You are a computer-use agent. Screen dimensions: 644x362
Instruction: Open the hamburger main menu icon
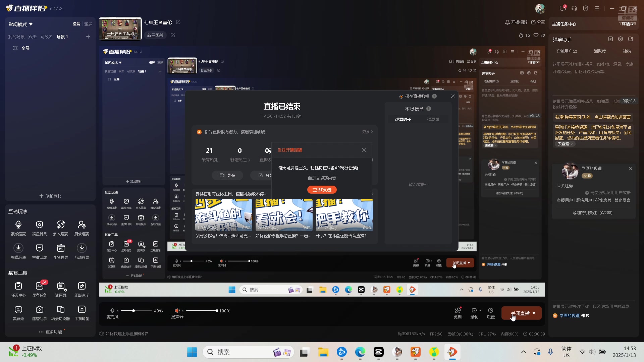(x=597, y=8)
